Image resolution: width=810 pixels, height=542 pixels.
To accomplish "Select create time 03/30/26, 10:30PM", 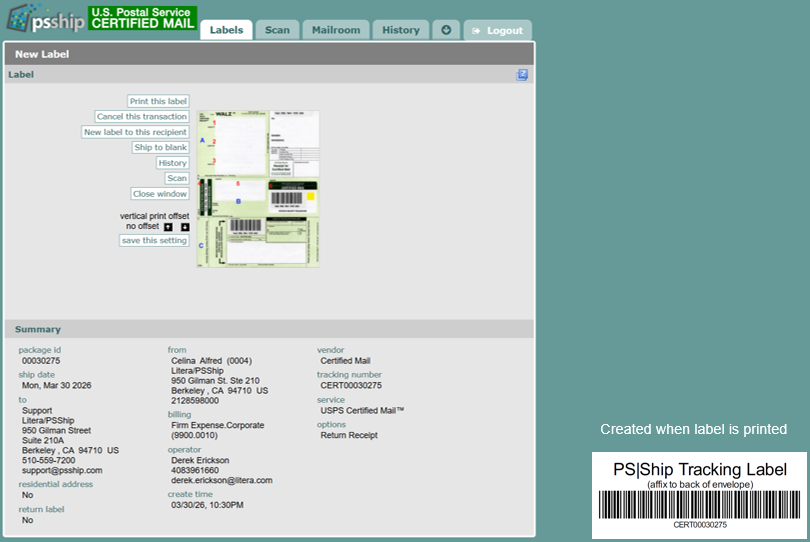I will [207, 505].
